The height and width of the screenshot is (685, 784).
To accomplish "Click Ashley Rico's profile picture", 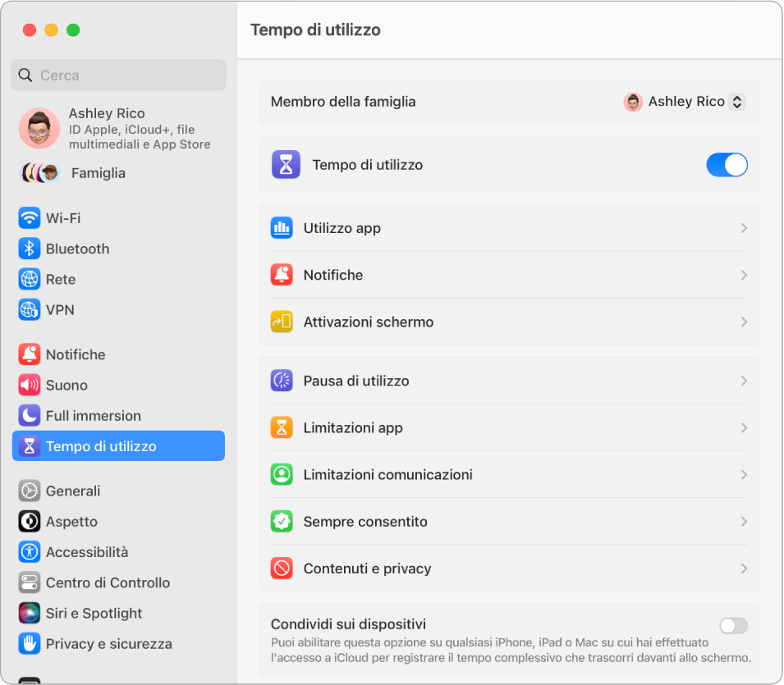I will point(39,128).
